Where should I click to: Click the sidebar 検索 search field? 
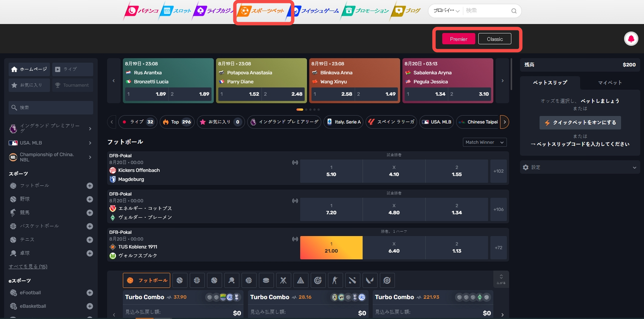point(51,108)
